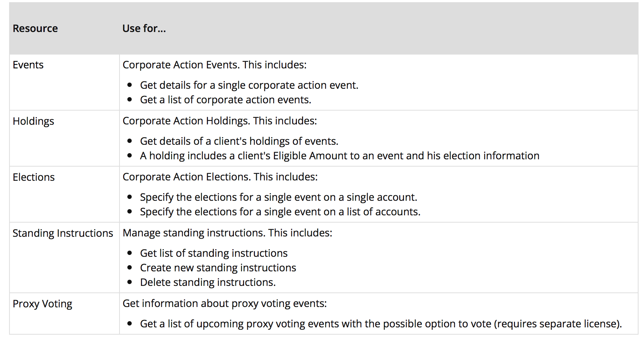Click "Corporate Action Elections. This includes:" text
The height and width of the screenshot is (343, 644).
220,177
